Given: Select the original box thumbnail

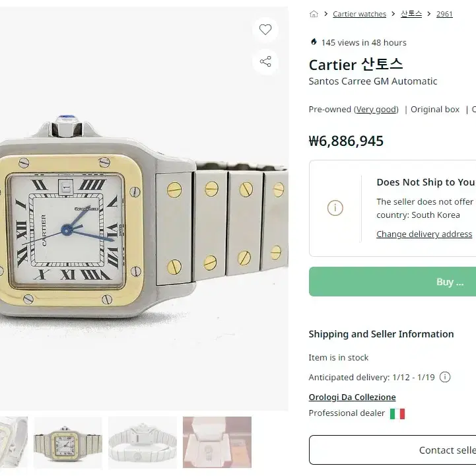Looking at the screenshot, I should click(x=217, y=442).
